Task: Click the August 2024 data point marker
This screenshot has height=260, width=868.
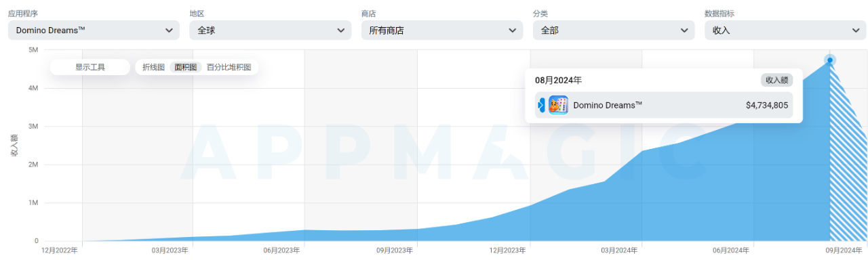Action: coord(830,60)
